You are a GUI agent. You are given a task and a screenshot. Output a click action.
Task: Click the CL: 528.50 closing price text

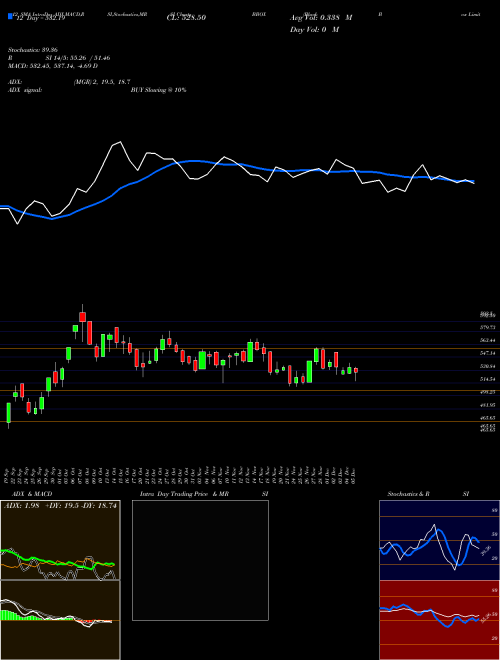pyautogui.click(x=186, y=18)
